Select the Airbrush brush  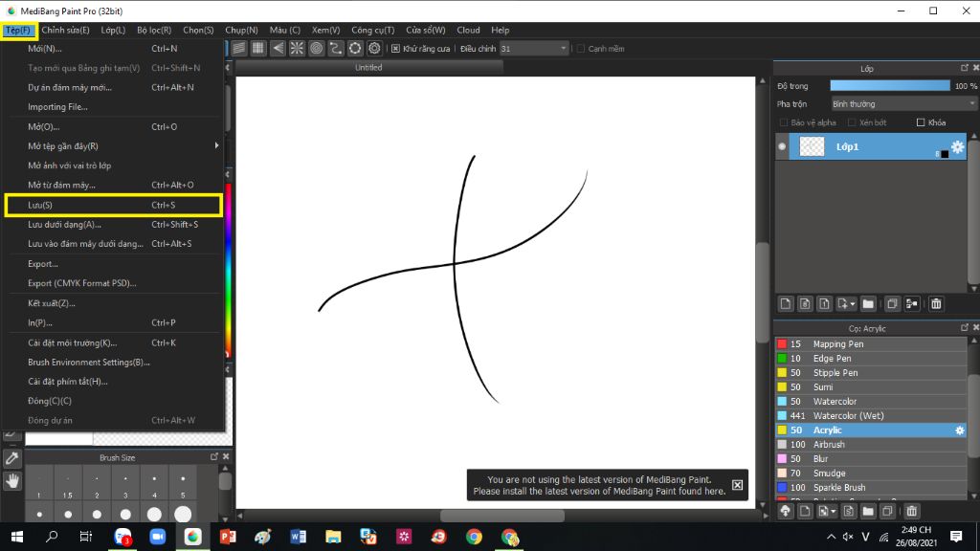click(871, 444)
